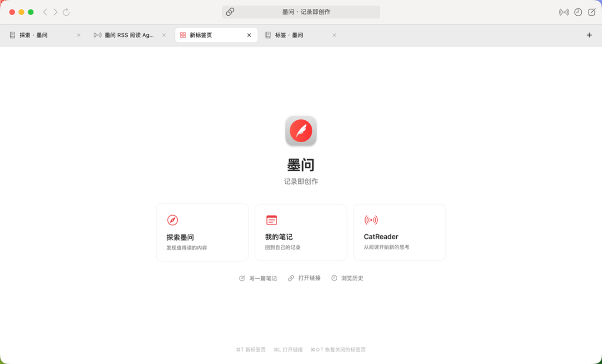Click the signal icon on CatReader card

point(371,220)
